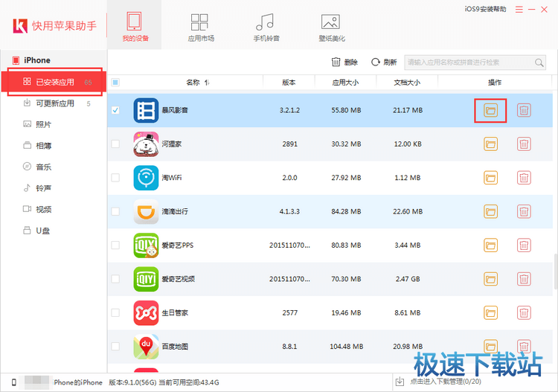Toggle the select-all checkbox in header
The width and height of the screenshot is (558, 392).
click(115, 83)
